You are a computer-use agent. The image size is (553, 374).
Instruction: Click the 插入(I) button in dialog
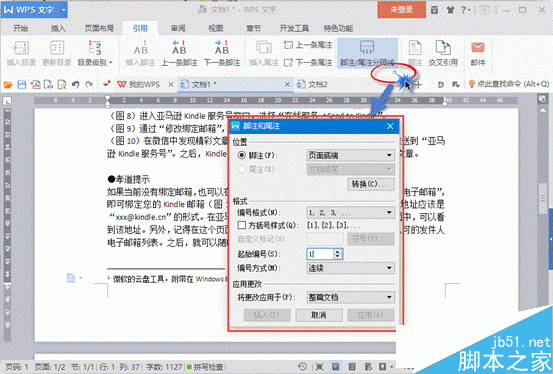coord(267,315)
